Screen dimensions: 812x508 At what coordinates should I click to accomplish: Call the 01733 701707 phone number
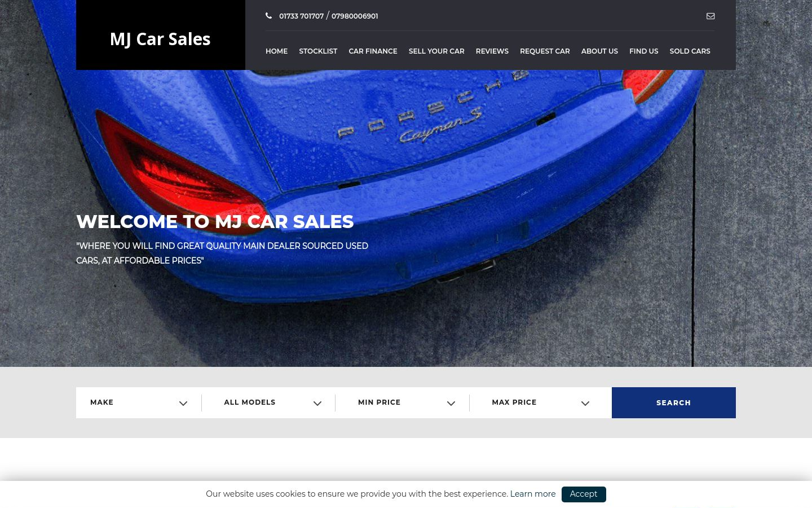click(x=301, y=16)
